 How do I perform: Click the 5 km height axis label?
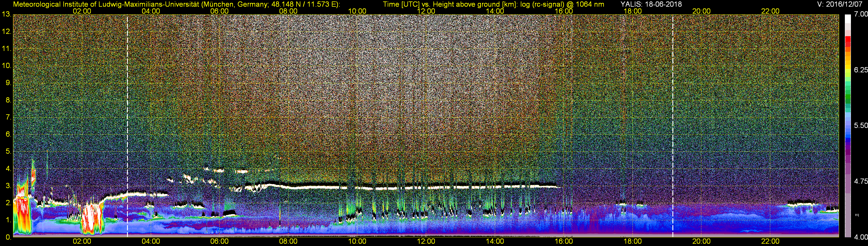point(8,151)
